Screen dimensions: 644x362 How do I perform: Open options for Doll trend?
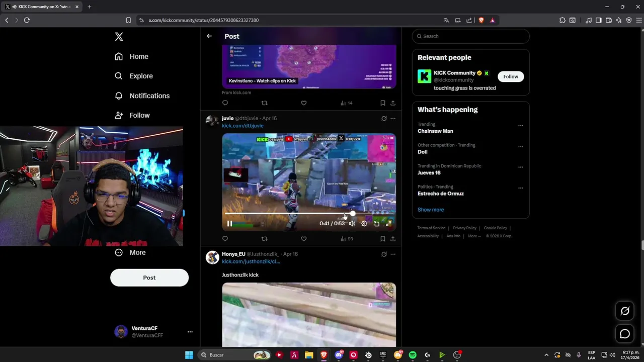point(521,146)
